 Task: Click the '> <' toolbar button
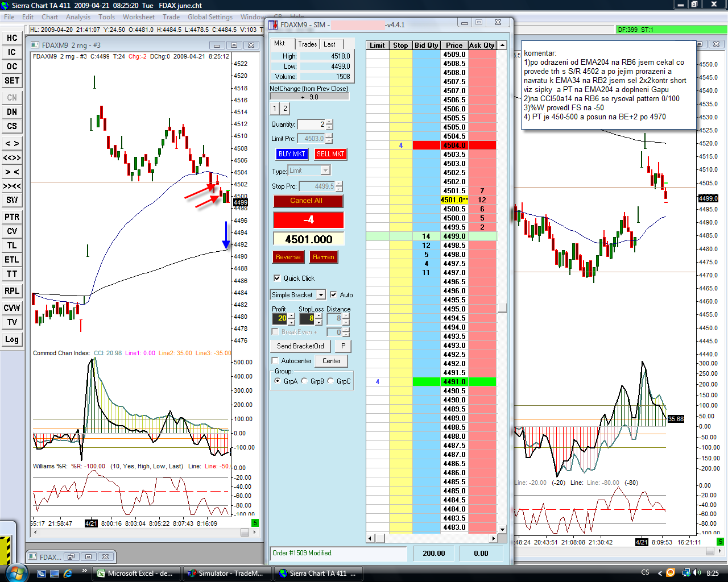click(x=12, y=172)
